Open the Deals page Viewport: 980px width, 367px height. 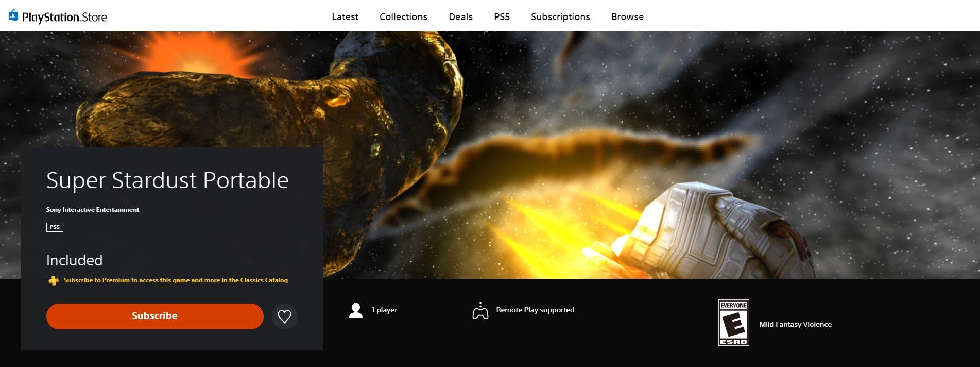tap(460, 16)
